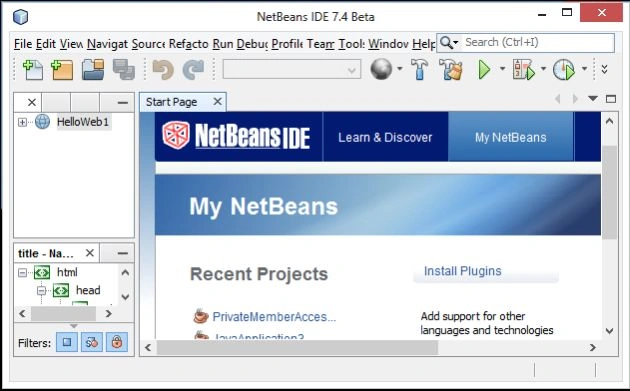Viewport: 630px width, 391px height.
Task: Click the Build Project hammer icon
Action: [419, 70]
